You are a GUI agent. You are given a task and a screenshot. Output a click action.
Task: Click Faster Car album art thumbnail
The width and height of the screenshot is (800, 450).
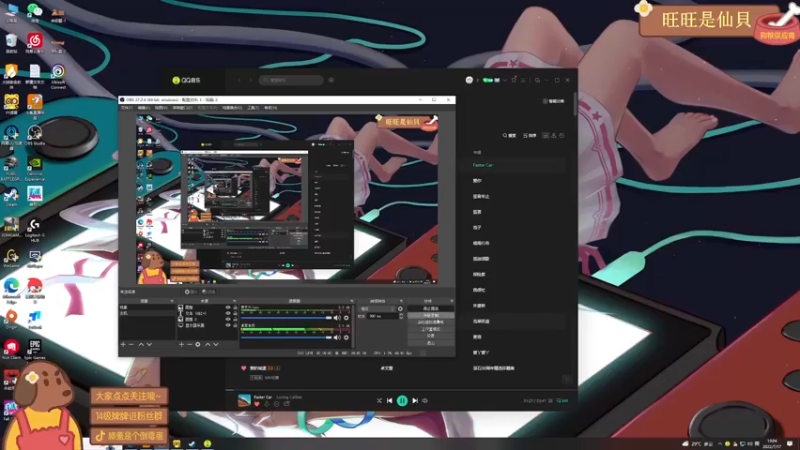click(x=244, y=400)
